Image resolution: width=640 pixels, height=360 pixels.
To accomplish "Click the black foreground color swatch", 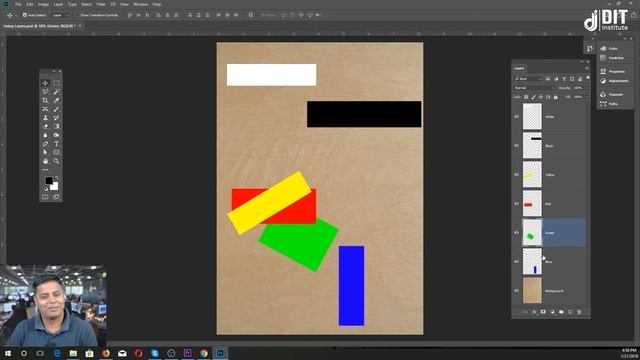I will point(48,180).
